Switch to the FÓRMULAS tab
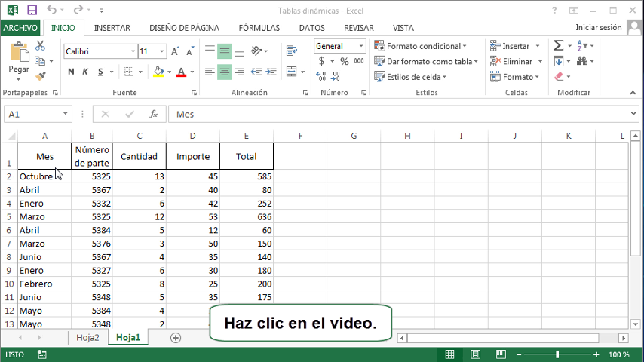The image size is (644, 362). tap(259, 28)
